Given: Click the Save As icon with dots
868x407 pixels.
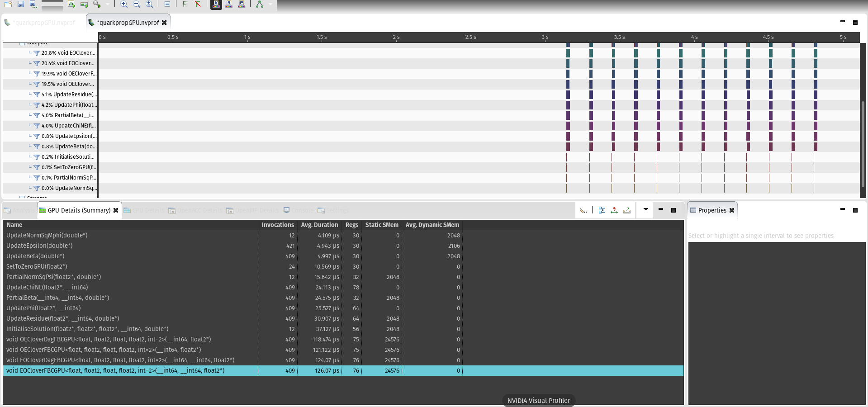Looking at the screenshot, I should (x=33, y=4).
